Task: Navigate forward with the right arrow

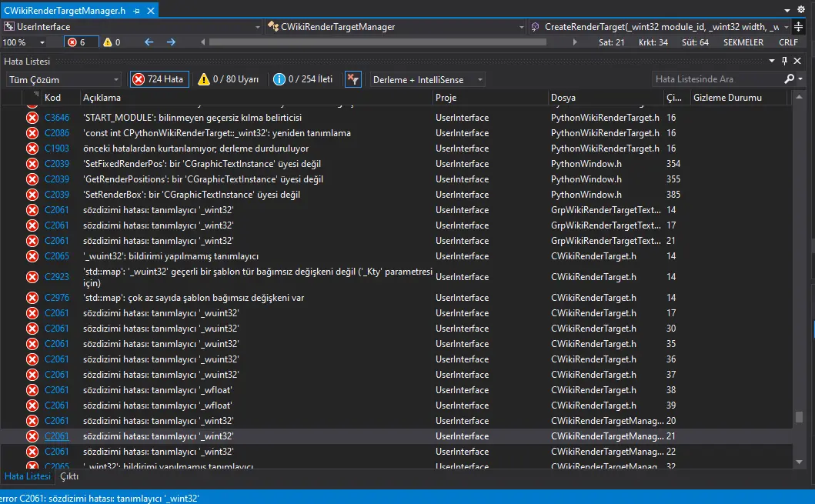Action: 171,42
